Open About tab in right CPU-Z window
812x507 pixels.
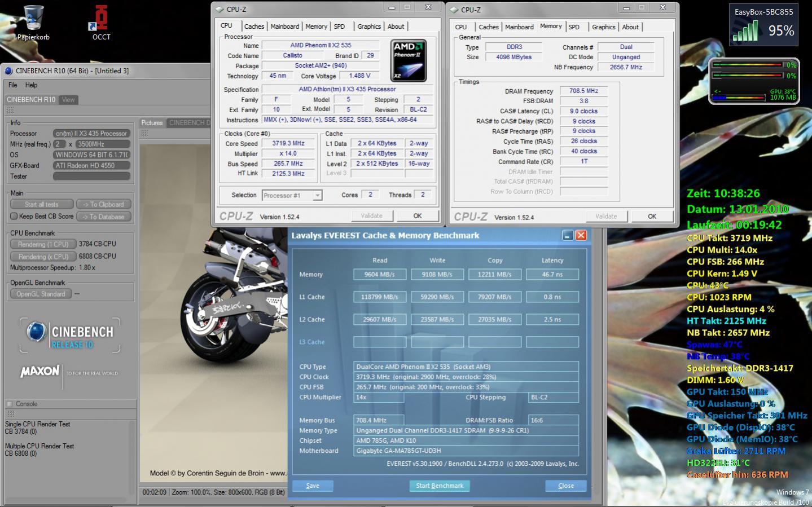(630, 27)
